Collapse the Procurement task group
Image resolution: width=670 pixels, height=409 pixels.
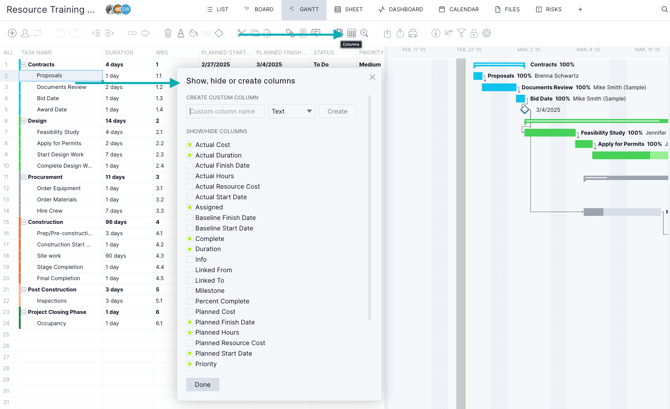[x=24, y=177]
